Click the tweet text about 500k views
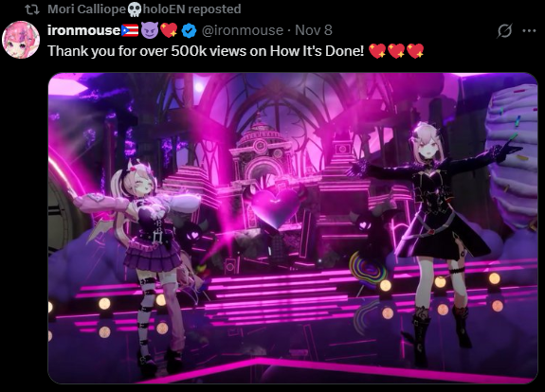545x392 pixels. [206, 51]
